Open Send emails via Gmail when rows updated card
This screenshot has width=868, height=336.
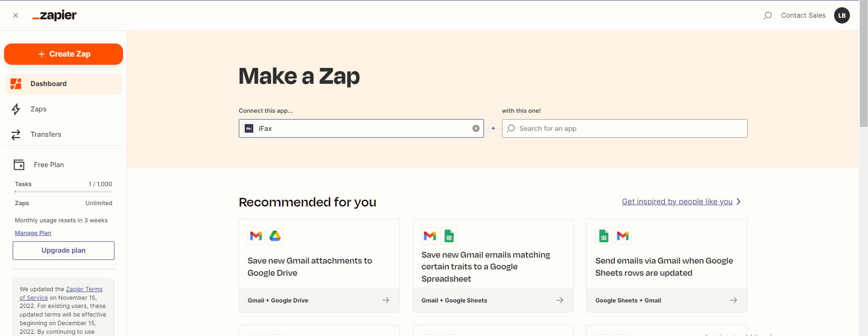(667, 266)
